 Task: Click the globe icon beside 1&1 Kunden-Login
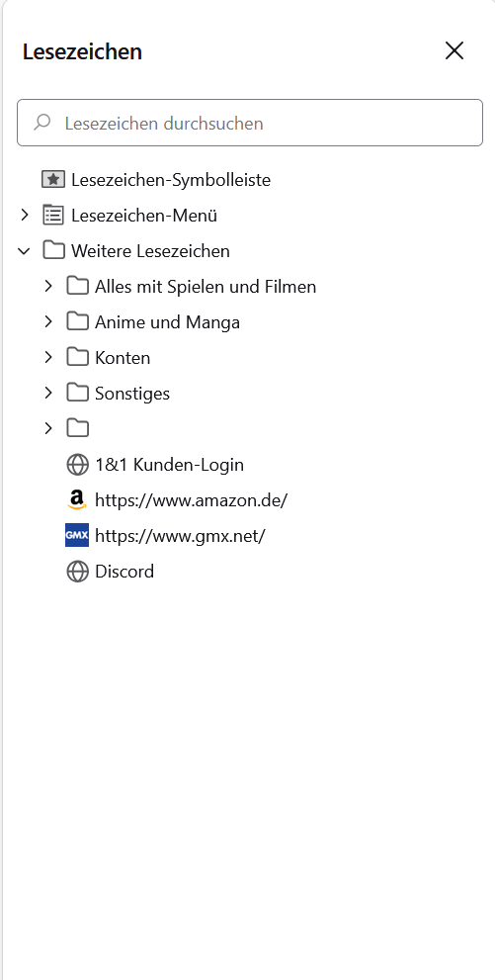(77, 465)
